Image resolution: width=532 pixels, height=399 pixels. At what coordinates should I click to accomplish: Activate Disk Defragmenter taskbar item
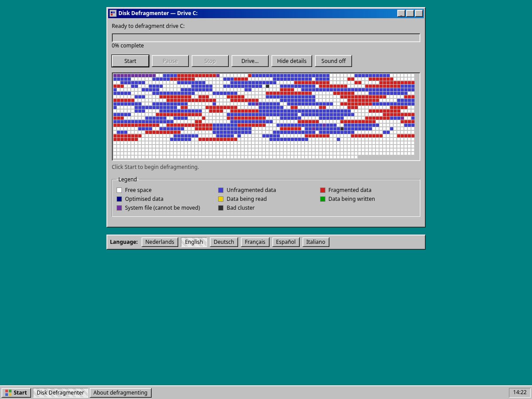(x=60, y=393)
